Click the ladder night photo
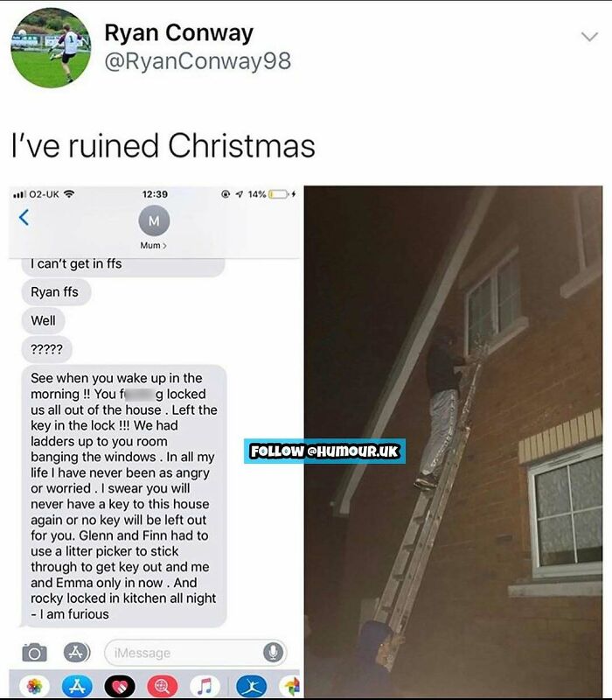Viewport: 612px width, 700px height. pyautogui.click(x=453, y=442)
